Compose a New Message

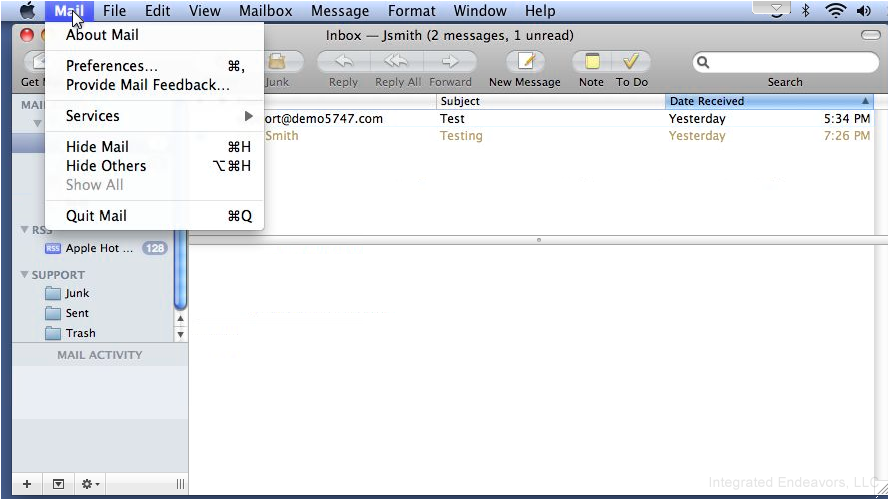point(526,61)
